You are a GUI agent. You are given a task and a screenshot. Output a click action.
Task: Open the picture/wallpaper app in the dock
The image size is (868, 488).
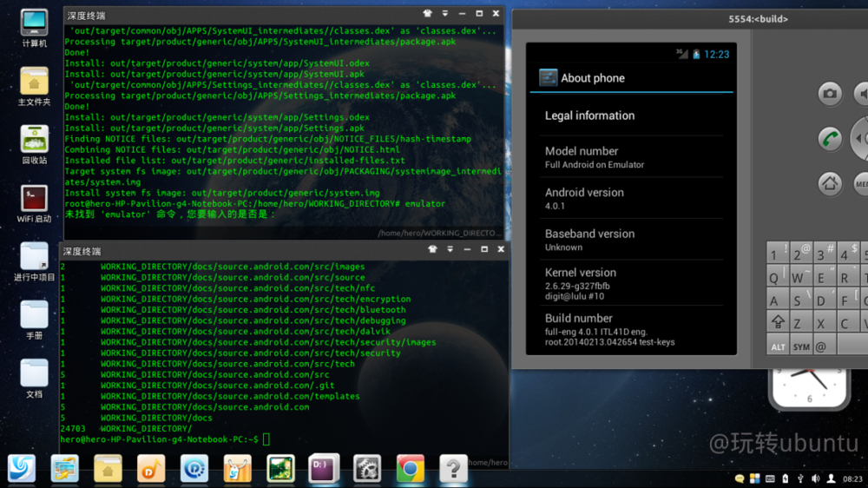click(x=65, y=469)
